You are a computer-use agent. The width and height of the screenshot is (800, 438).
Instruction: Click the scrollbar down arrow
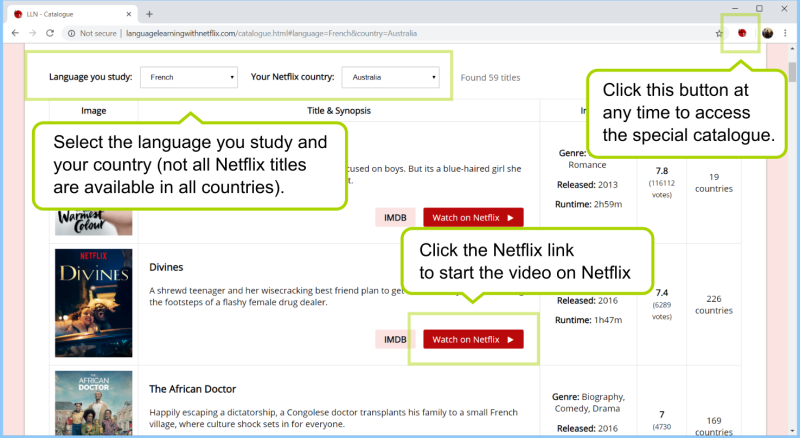tap(792, 430)
